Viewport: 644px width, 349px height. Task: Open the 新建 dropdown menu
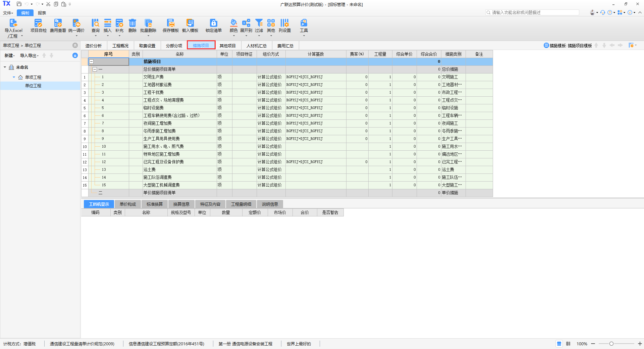click(x=9, y=56)
